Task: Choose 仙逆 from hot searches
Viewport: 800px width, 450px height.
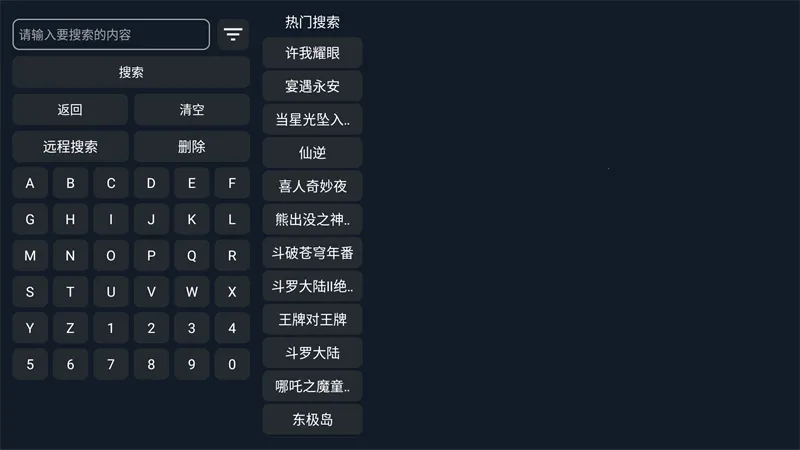Action: tap(312, 153)
